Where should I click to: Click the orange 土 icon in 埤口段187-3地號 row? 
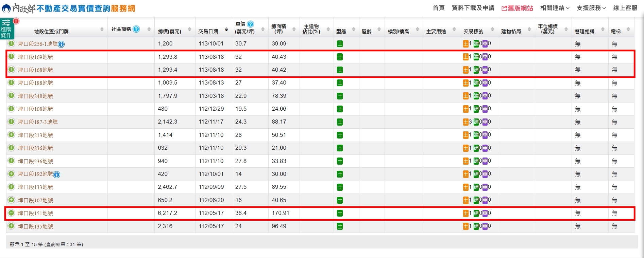pyautogui.click(x=465, y=122)
